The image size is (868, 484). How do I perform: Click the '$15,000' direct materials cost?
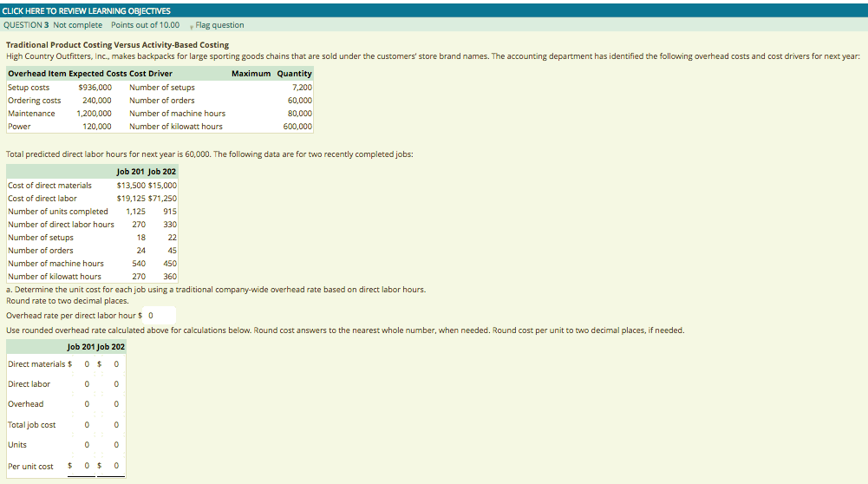pyautogui.click(x=163, y=186)
